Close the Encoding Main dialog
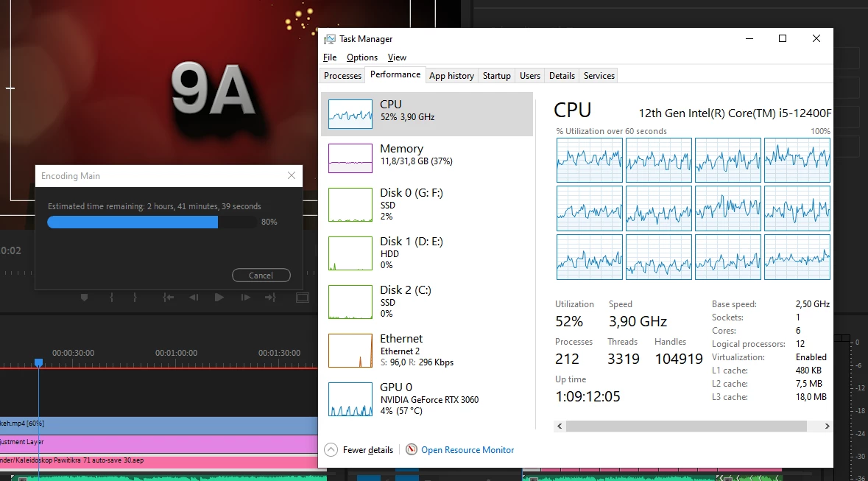This screenshot has height=481, width=868. (292, 175)
